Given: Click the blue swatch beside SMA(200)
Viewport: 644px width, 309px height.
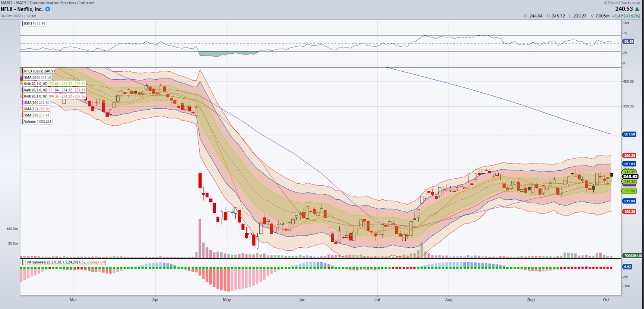Looking at the screenshot, I should click(22, 77).
